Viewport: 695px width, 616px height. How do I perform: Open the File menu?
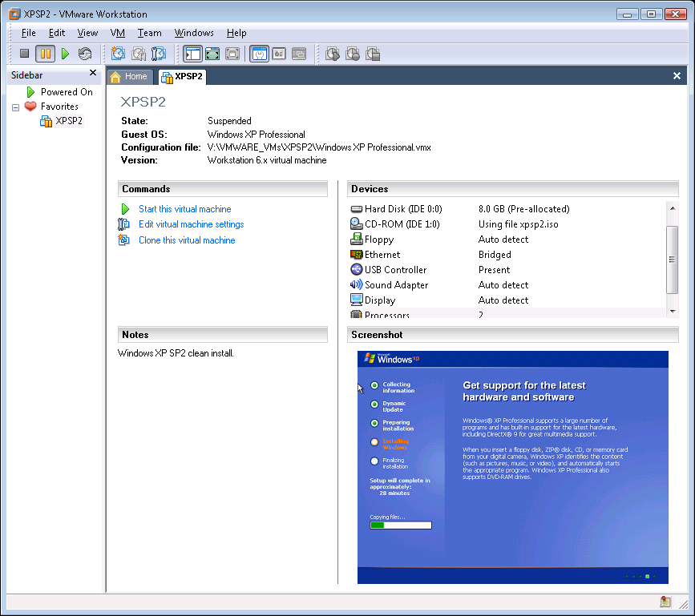[28, 33]
